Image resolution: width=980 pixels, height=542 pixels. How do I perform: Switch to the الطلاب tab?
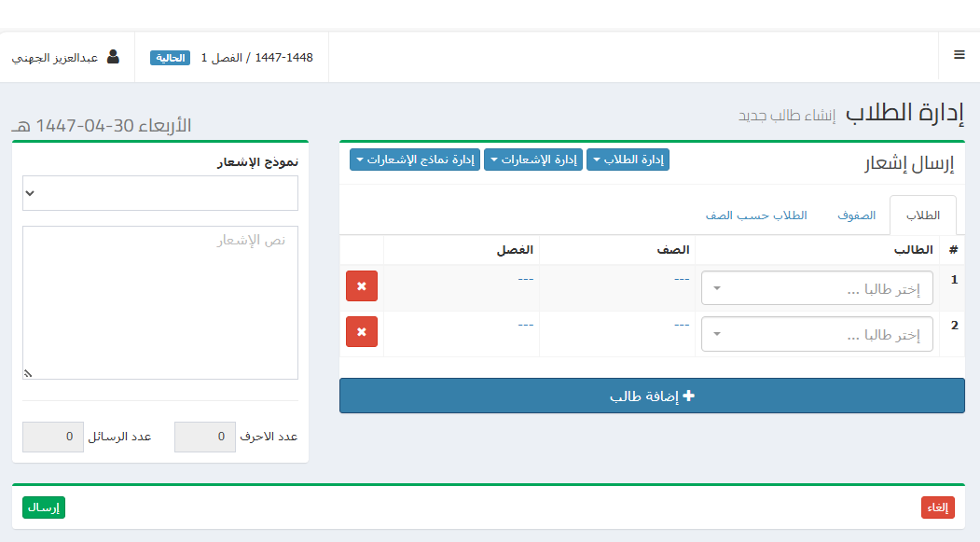coord(922,215)
